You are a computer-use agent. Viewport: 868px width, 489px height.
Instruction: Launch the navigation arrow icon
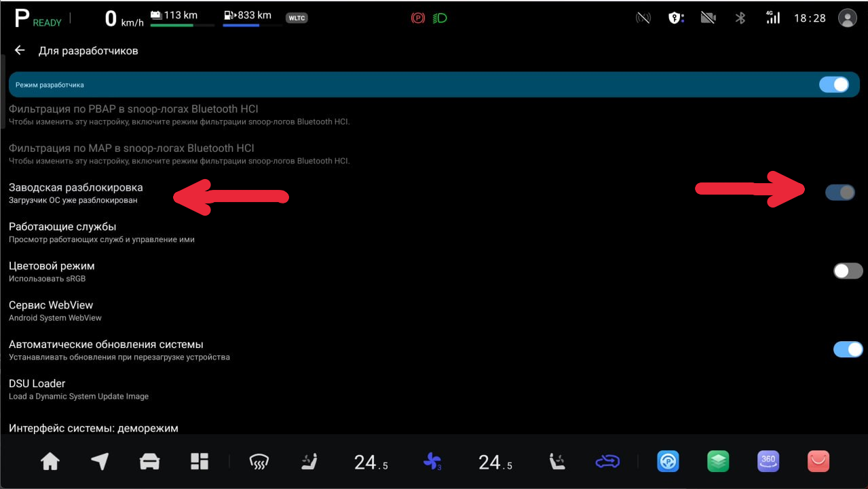pyautogui.click(x=100, y=462)
